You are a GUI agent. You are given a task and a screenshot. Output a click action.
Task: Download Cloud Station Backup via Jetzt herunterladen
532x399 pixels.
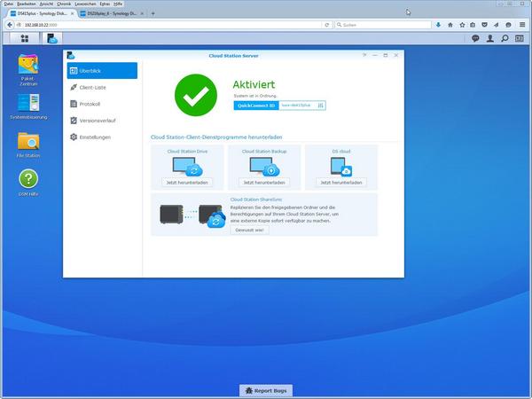pyautogui.click(x=264, y=183)
